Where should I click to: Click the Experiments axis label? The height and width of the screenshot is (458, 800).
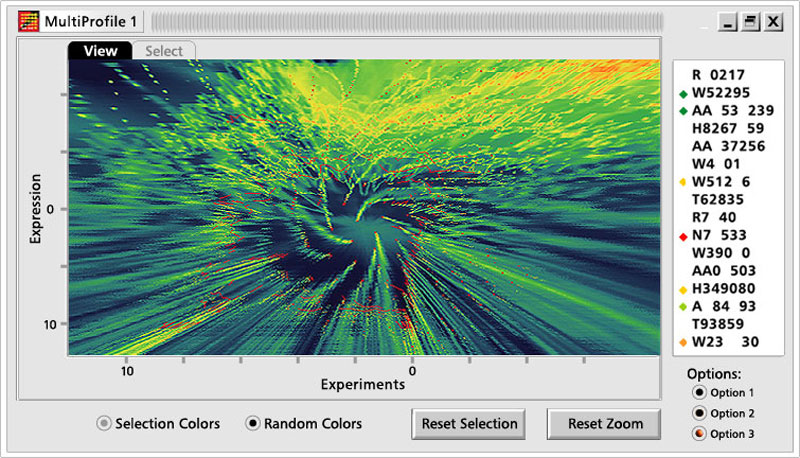[363, 385]
